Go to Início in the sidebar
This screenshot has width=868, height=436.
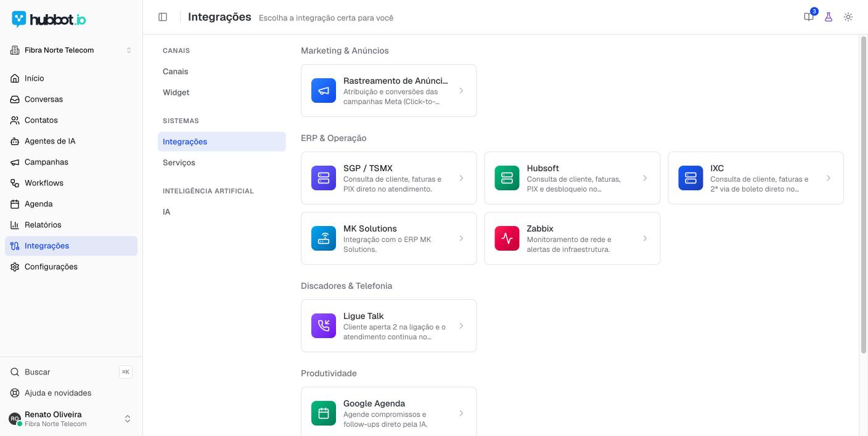[71, 78]
